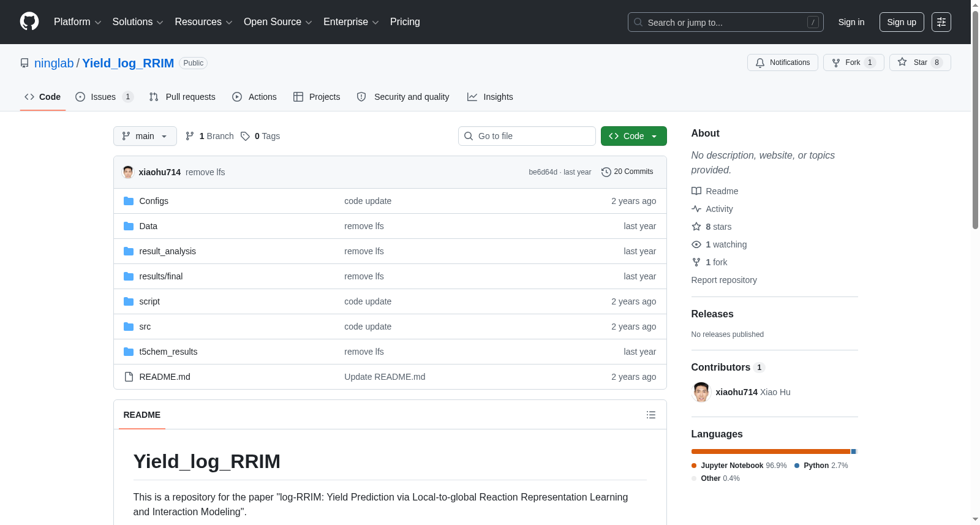Click xiaohu714 avatar in commit header

[x=128, y=172]
